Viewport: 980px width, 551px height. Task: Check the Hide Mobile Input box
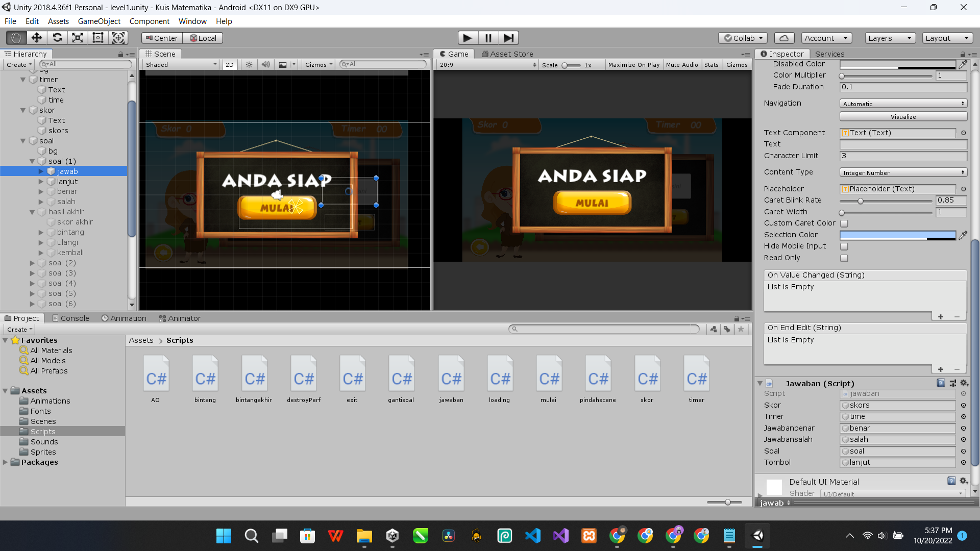(844, 246)
